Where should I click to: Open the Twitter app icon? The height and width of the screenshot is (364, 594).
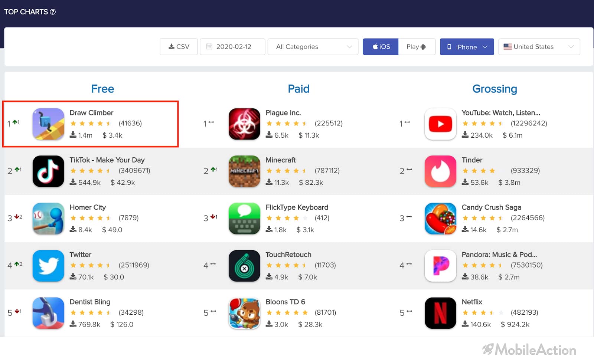pos(48,266)
